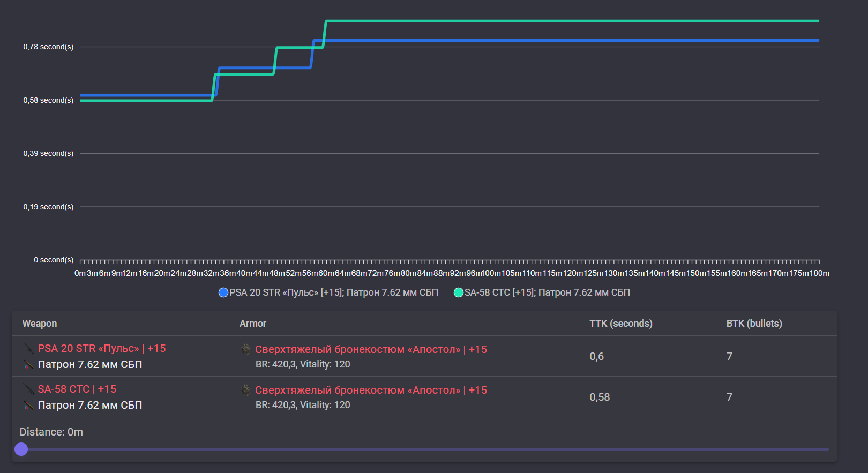
Task: Click the TTK (seconds) column header
Action: coord(621,324)
